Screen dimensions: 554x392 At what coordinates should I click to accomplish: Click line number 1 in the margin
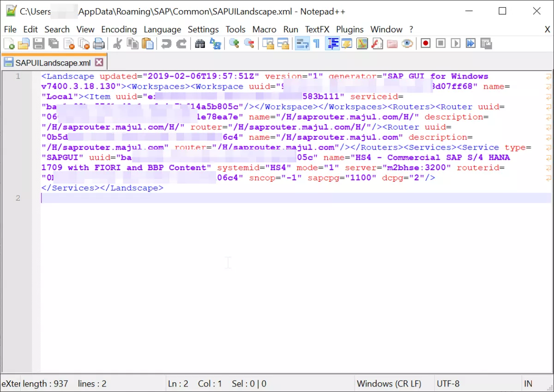click(18, 77)
